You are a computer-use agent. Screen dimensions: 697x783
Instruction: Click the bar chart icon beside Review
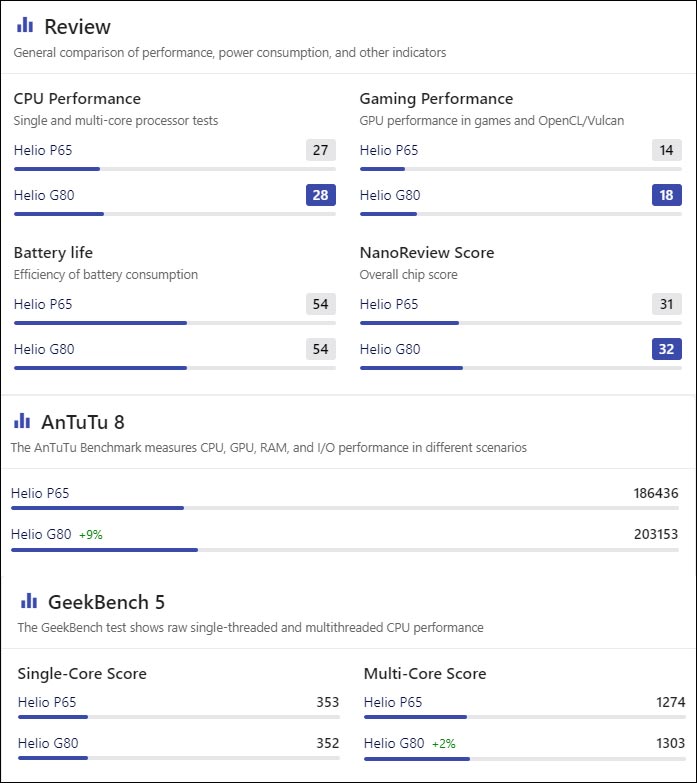pos(25,25)
